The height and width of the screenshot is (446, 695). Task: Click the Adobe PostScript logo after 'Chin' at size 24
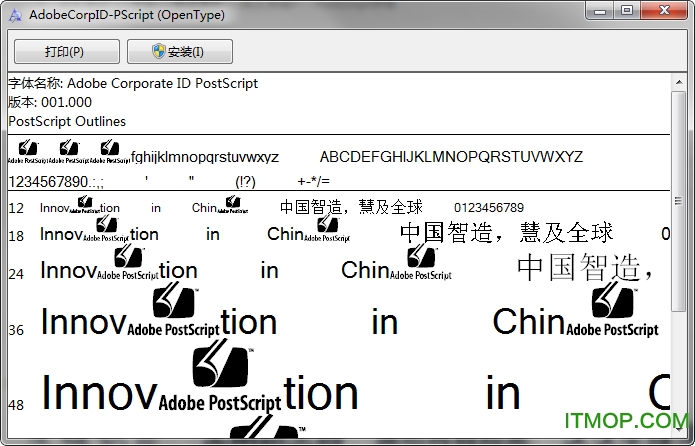pos(421,262)
